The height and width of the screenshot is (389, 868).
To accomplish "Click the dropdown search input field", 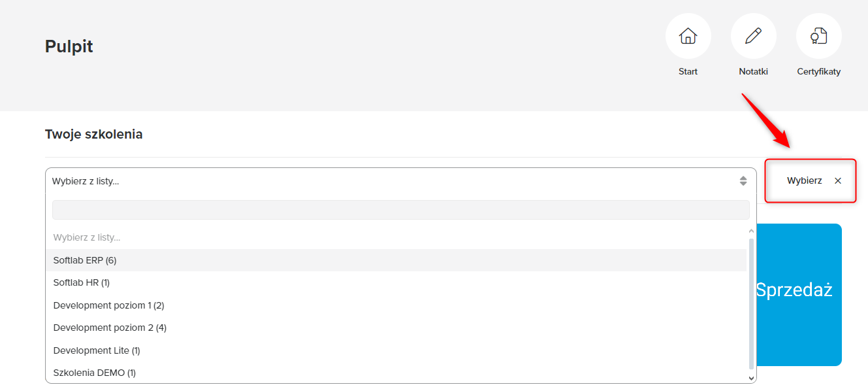I will tap(400, 210).
